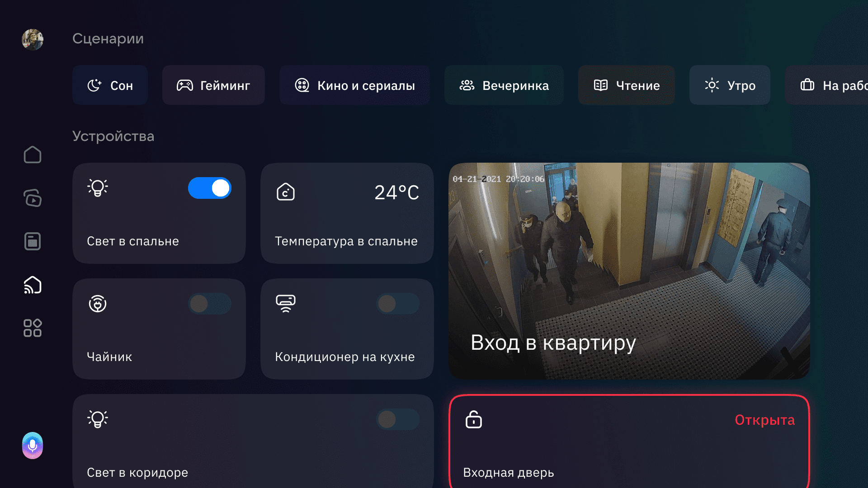Image resolution: width=868 pixels, height=488 pixels.
Task: Switch on Свет в коридоре toggle
Action: (398, 419)
